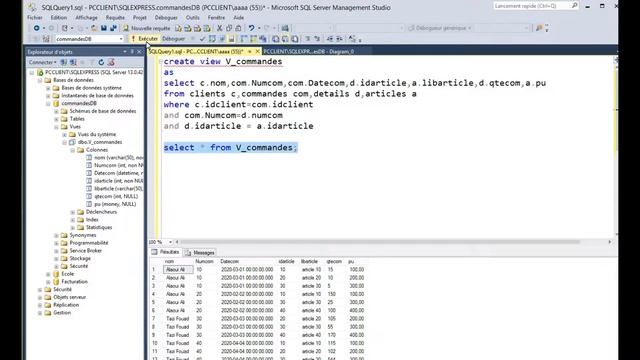Select the Synonymes tree item
Viewport: 640px width, 360px height.
(x=83, y=236)
